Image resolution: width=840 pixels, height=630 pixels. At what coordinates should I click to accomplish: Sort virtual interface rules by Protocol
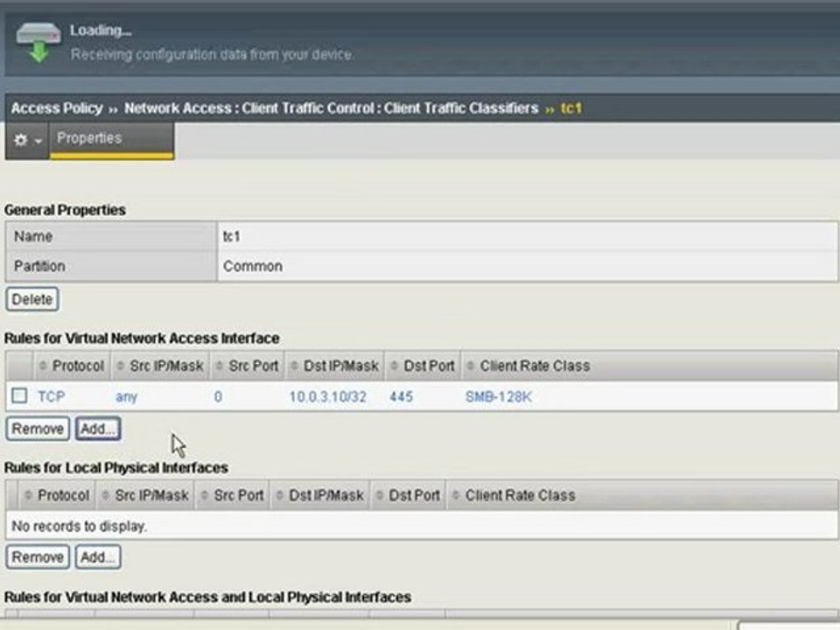pyautogui.click(x=72, y=366)
